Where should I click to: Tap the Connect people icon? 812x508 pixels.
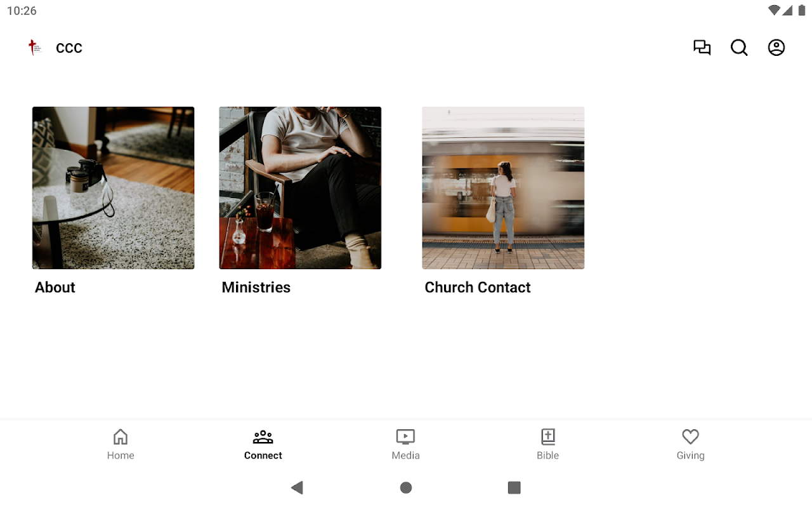(x=263, y=437)
